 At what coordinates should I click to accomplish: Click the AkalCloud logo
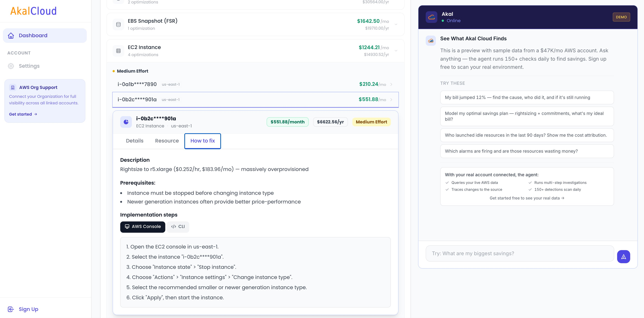click(x=33, y=11)
